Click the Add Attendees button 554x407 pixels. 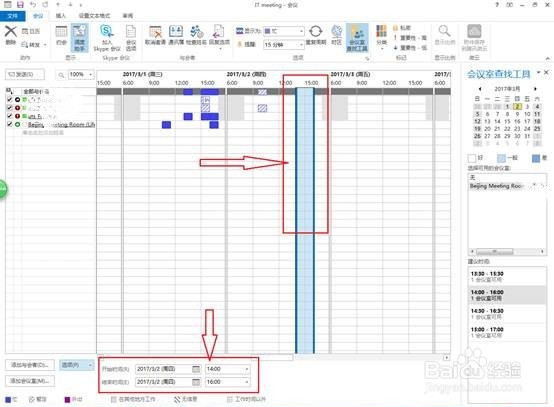pos(30,365)
